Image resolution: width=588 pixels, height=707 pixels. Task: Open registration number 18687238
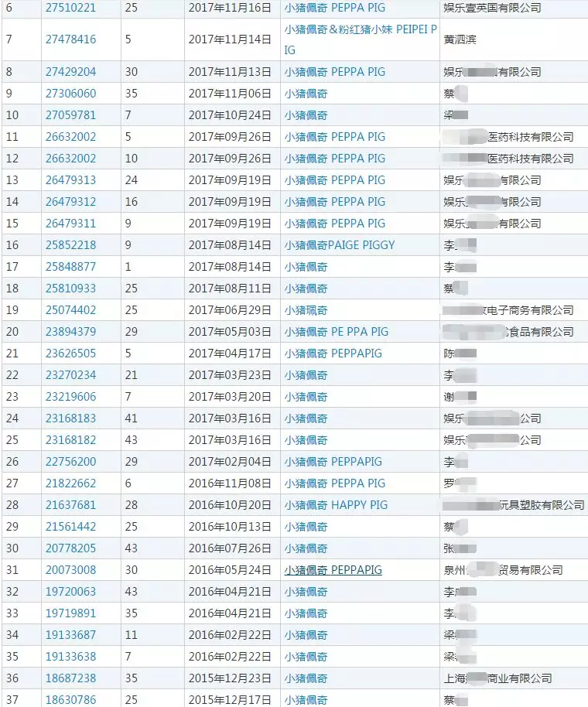70,678
